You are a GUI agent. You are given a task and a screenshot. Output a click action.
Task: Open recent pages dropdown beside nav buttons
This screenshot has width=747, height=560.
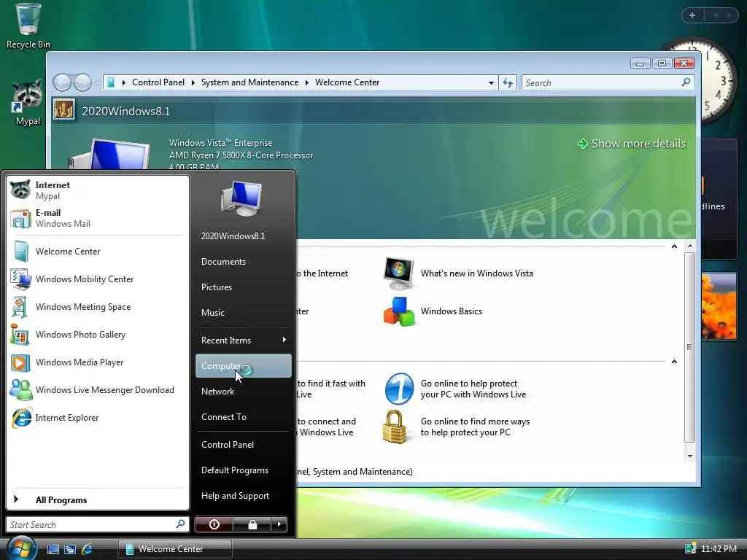click(x=97, y=83)
